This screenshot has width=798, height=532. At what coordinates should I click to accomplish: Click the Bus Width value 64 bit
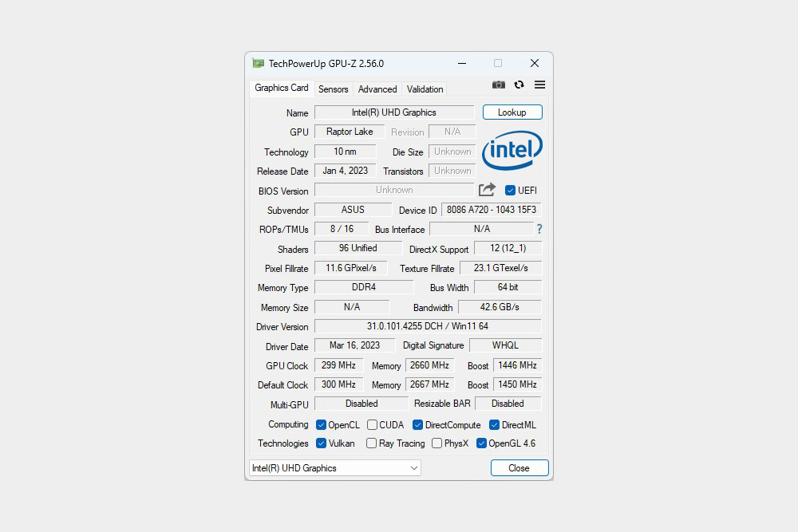coord(508,287)
